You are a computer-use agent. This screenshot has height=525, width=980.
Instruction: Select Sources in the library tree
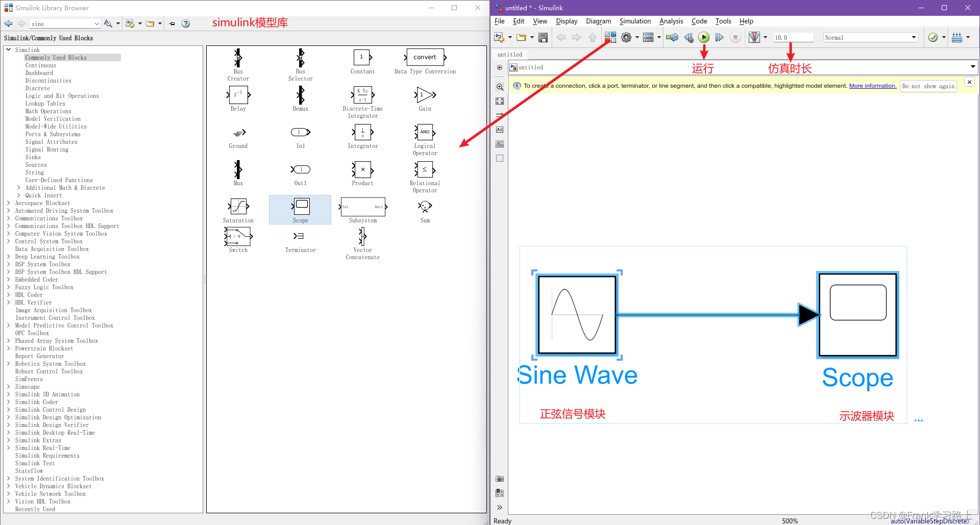pyautogui.click(x=36, y=165)
